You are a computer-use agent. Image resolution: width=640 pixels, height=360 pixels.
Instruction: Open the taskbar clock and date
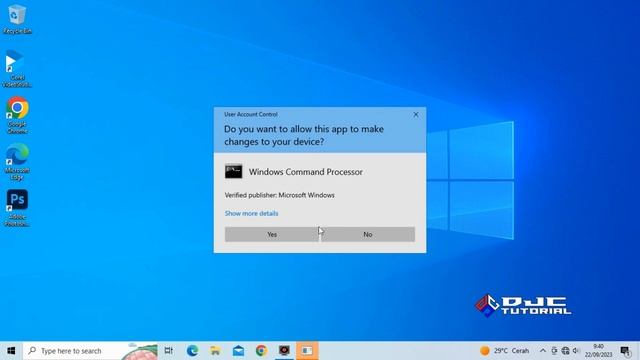[598, 351]
